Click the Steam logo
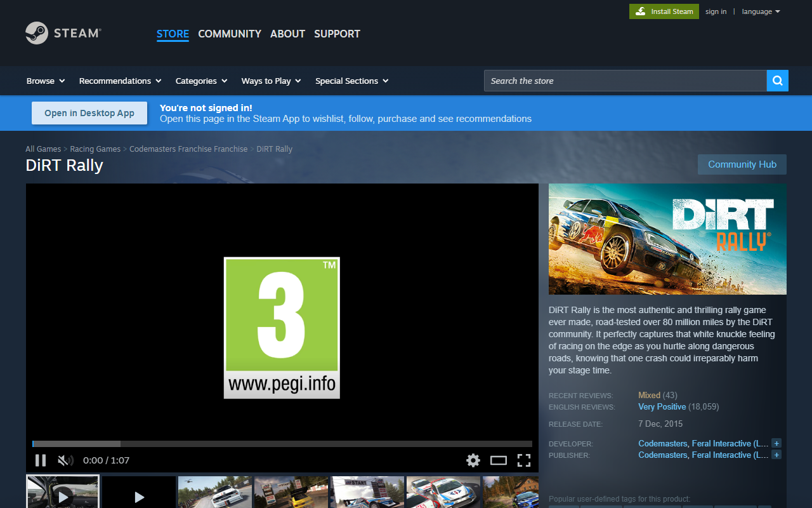812x508 pixels. coord(63,33)
